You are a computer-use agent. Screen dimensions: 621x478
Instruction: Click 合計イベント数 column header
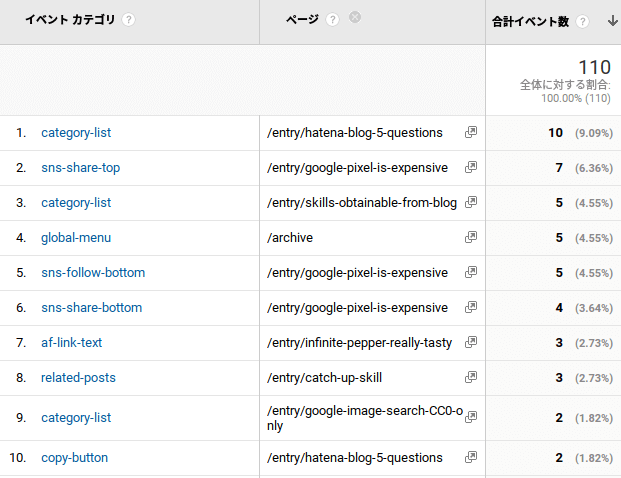click(530, 21)
